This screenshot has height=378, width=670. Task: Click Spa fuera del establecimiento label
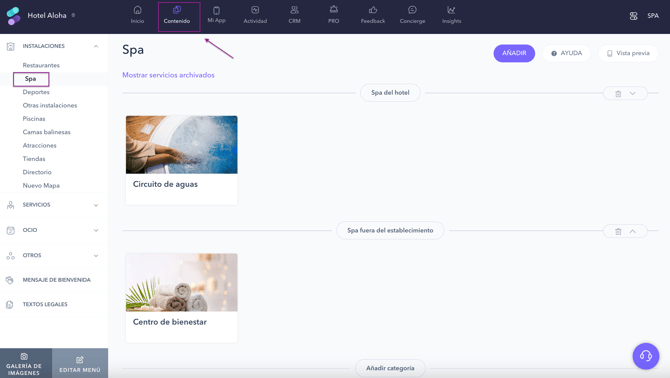click(390, 231)
